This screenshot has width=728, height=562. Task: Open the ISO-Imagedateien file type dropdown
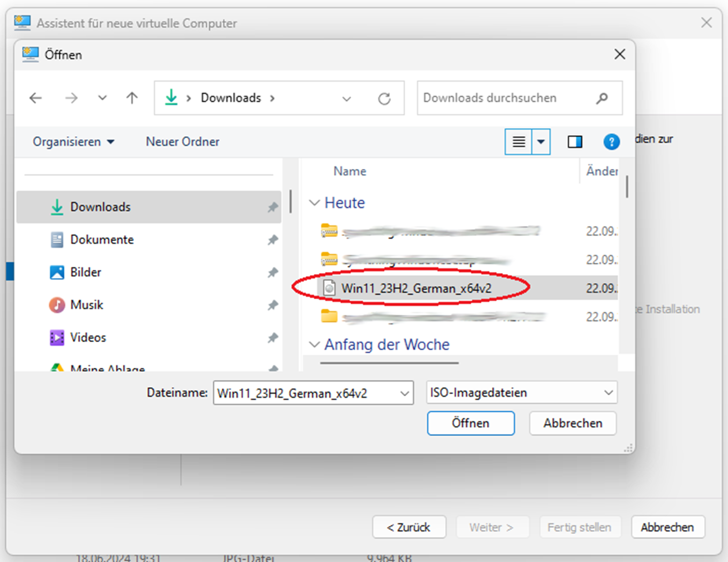coord(522,393)
